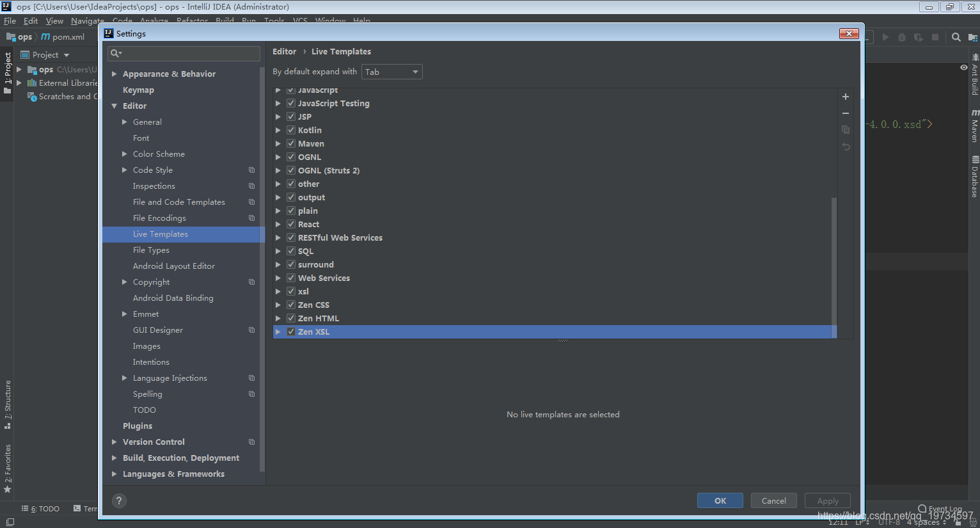Open the 'By default expand with' Tab dropdown
Image resolution: width=980 pixels, height=528 pixels.
coord(392,72)
